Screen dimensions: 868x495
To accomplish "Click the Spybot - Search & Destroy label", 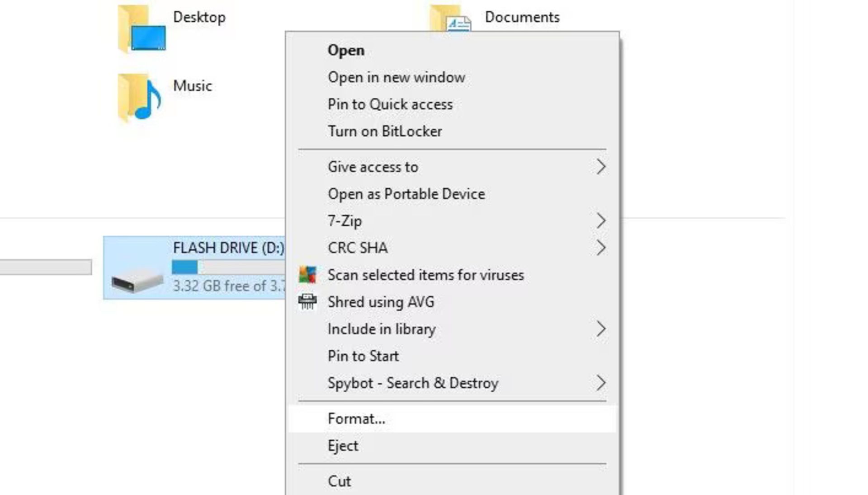I will point(413,383).
